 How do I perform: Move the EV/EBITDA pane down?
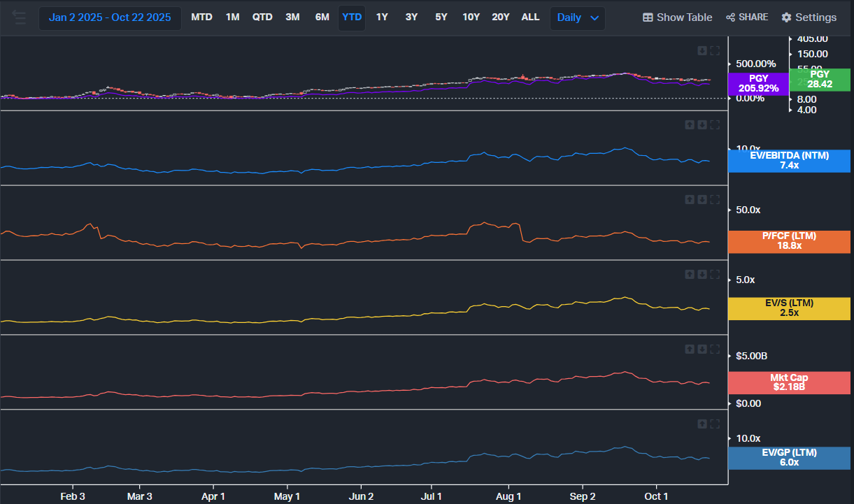pos(702,125)
